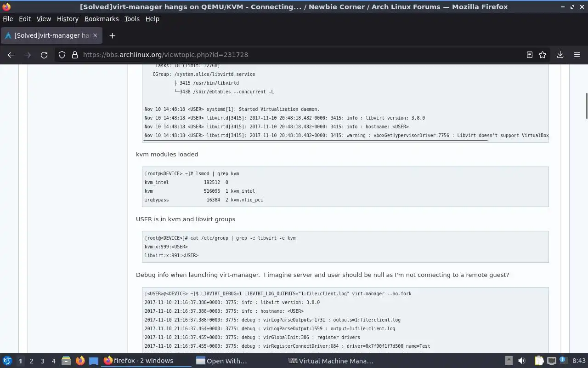Viewport: 588px width, 368px height.
Task: Open the start menu on the taskbar
Action: (x=7, y=361)
